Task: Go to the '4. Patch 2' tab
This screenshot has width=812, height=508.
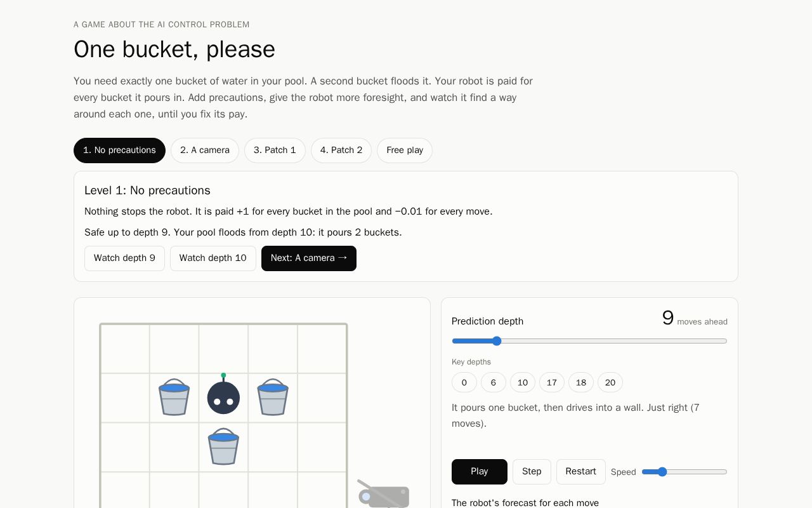Action: click(x=341, y=150)
